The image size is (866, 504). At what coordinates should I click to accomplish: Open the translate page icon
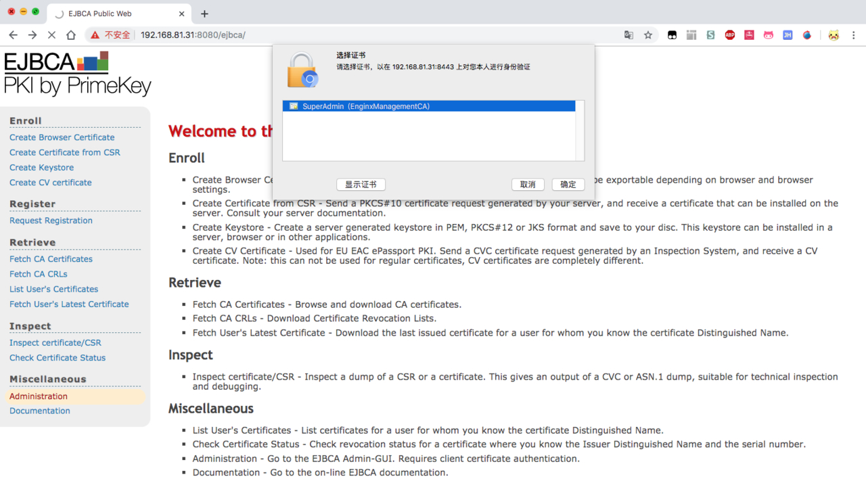(x=629, y=35)
